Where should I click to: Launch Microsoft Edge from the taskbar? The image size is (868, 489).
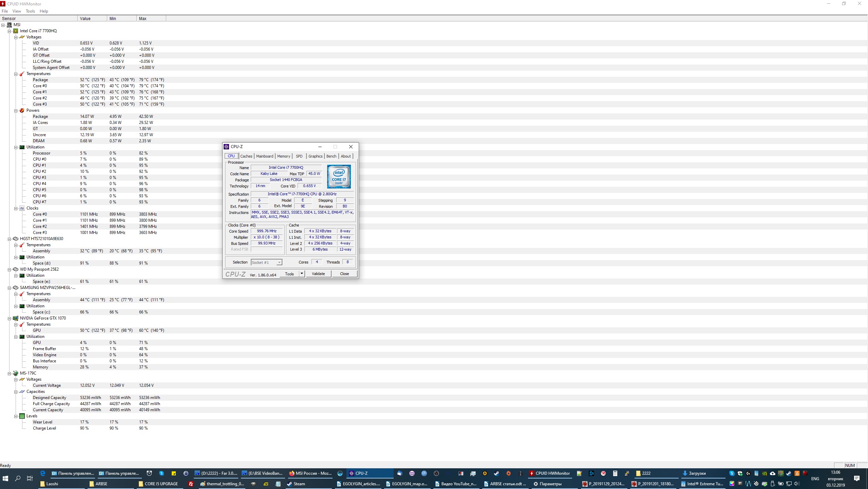(42, 473)
